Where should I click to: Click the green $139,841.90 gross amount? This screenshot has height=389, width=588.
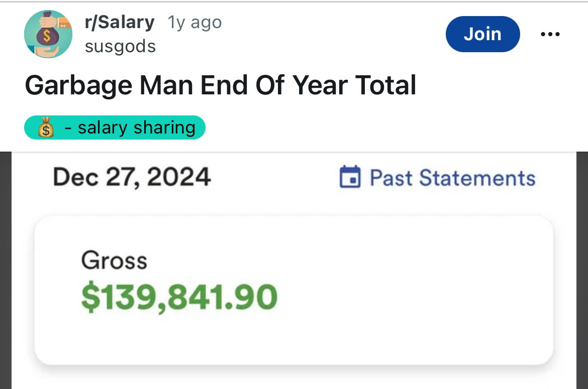point(179,297)
